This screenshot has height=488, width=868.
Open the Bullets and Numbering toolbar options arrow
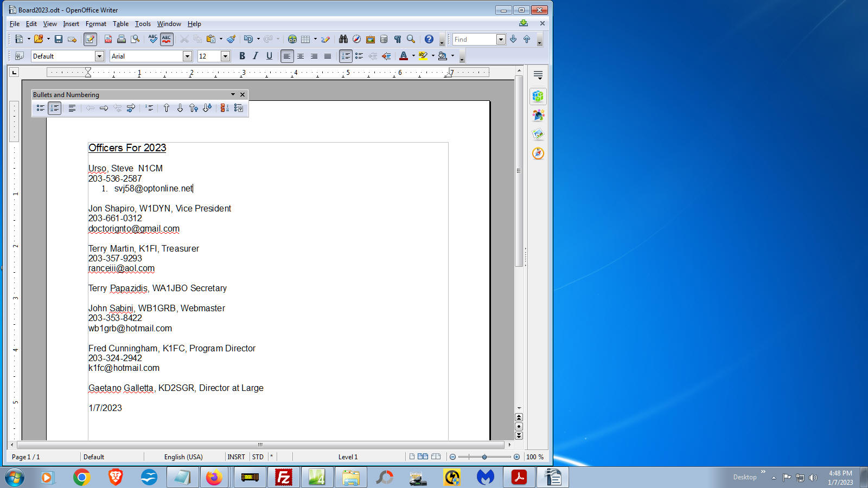(233, 94)
